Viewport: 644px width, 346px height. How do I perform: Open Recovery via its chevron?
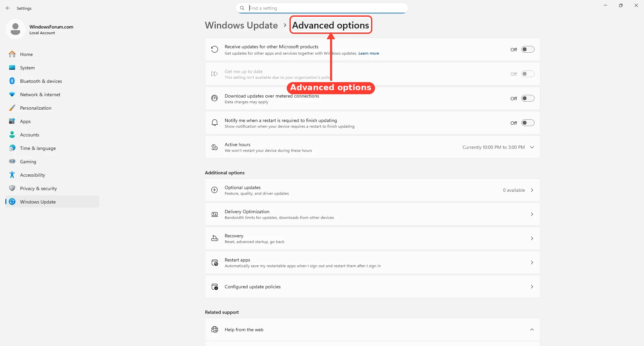click(x=532, y=238)
